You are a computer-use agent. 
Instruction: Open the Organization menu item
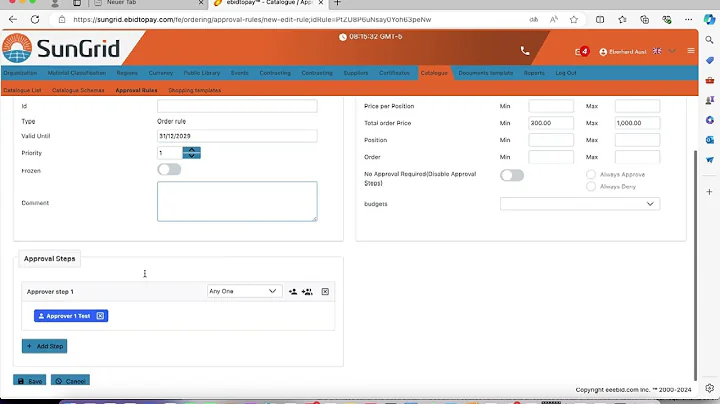click(x=20, y=73)
